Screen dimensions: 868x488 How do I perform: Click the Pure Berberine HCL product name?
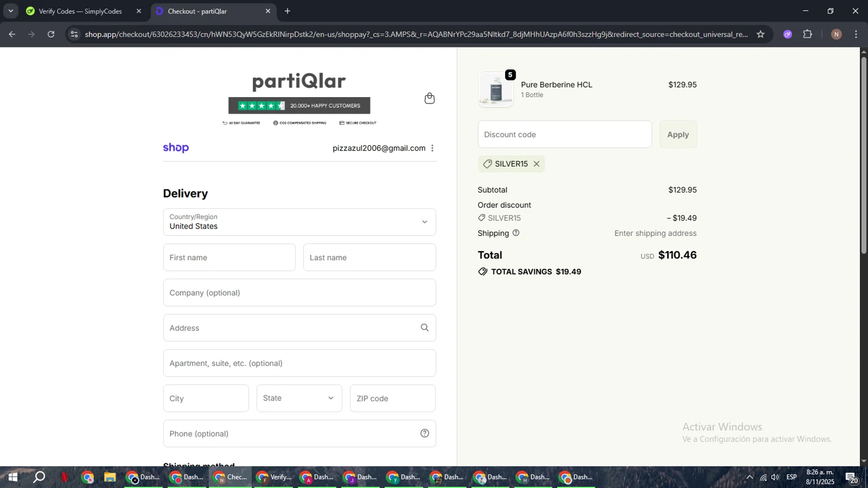pos(557,84)
